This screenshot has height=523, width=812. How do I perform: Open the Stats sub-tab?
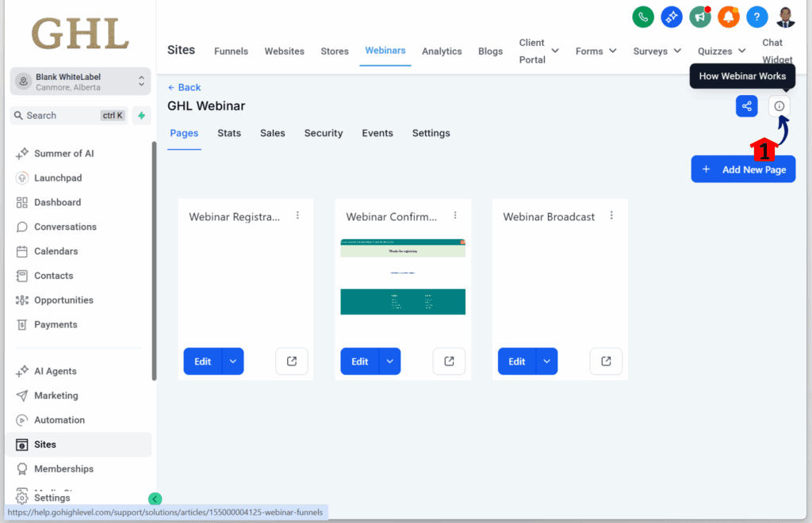pyautogui.click(x=229, y=133)
